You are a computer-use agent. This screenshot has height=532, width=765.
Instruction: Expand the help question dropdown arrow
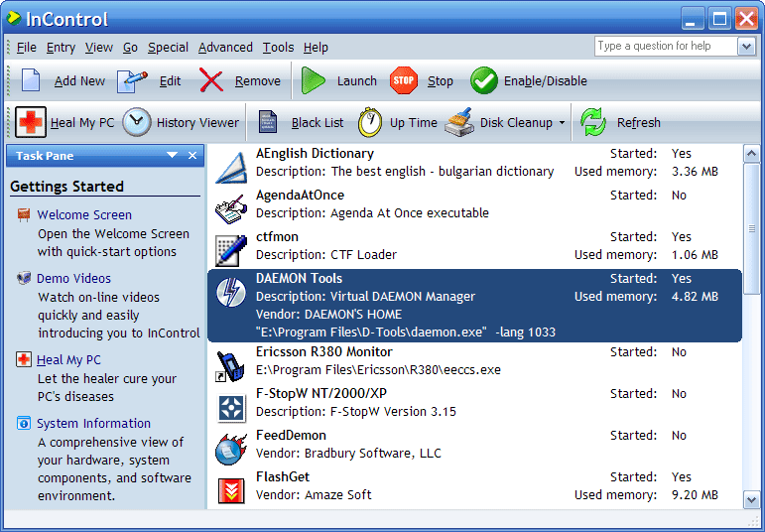746,47
